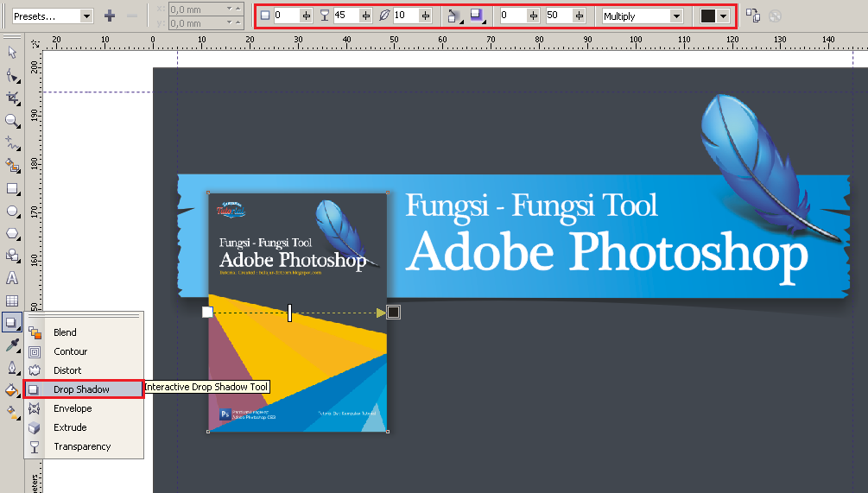This screenshot has height=493, width=868.
Task: Select the Table tool
Action: (x=12, y=301)
